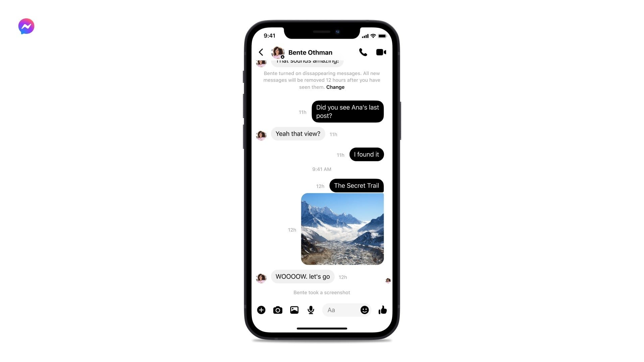Scroll up to view older messages

(x=322, y=177)
